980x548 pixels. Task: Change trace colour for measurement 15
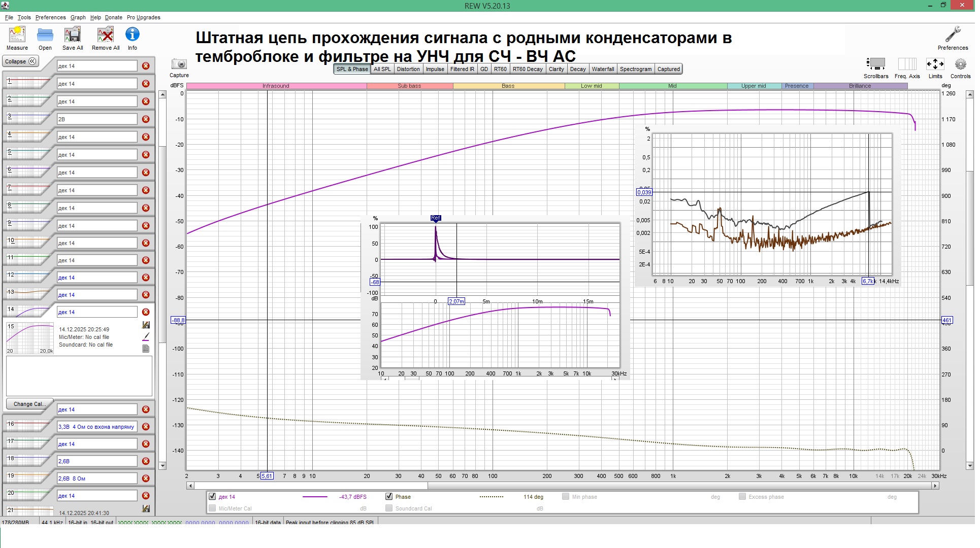point(146,336)
